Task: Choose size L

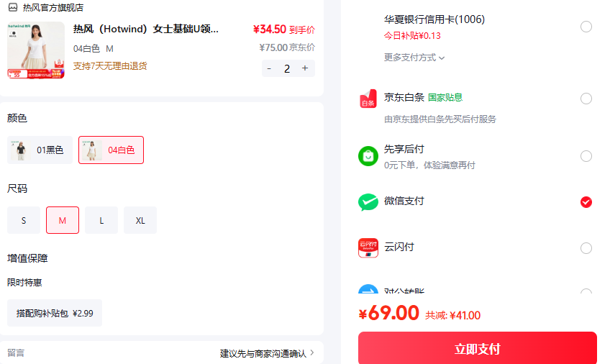Action: point(101,221)
